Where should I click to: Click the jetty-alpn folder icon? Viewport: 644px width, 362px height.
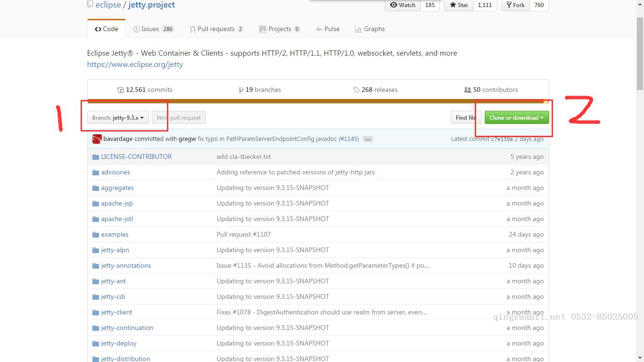tap(96, 250)
